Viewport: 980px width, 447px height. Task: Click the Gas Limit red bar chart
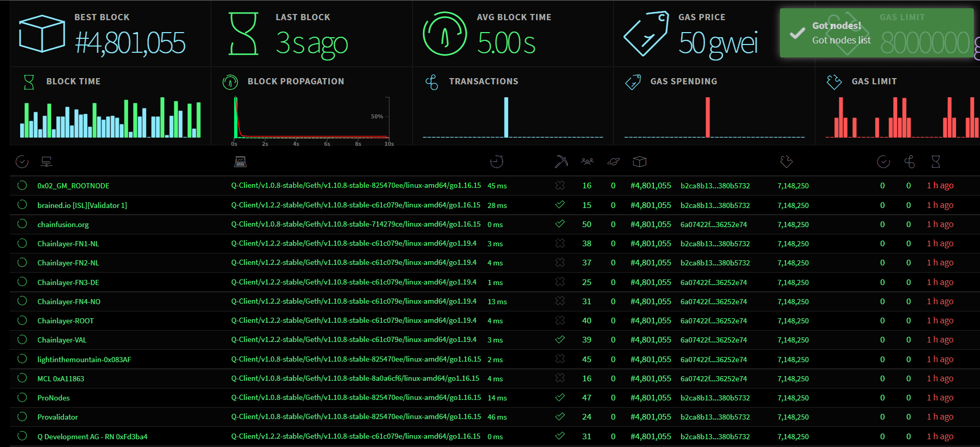pyautogui.click(x=902, y=117)
